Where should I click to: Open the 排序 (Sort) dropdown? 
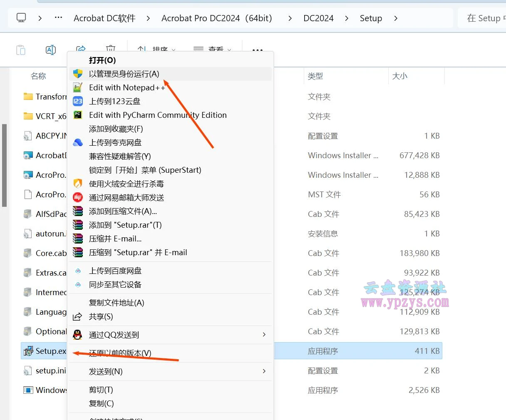(x=157, y=50)
